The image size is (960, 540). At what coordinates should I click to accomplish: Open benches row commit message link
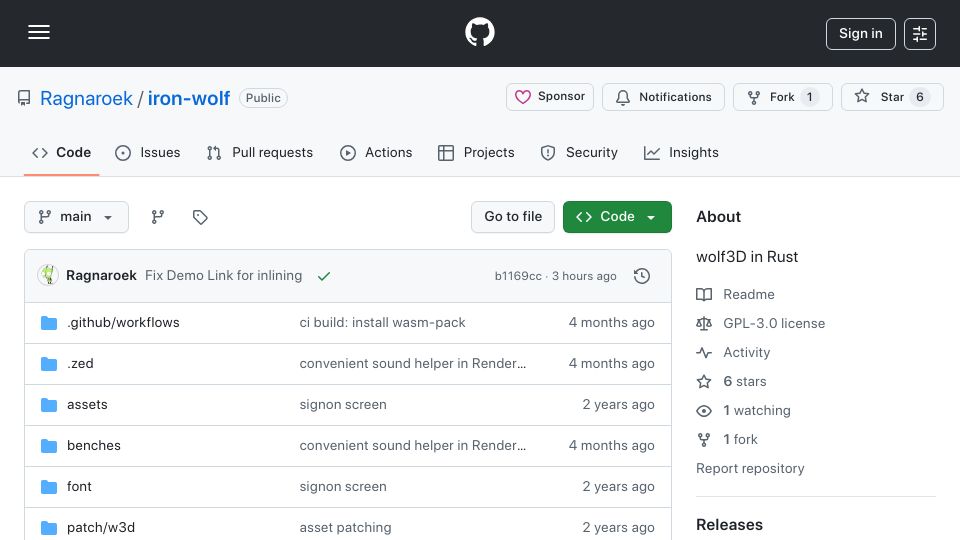(x=413, y=446)
